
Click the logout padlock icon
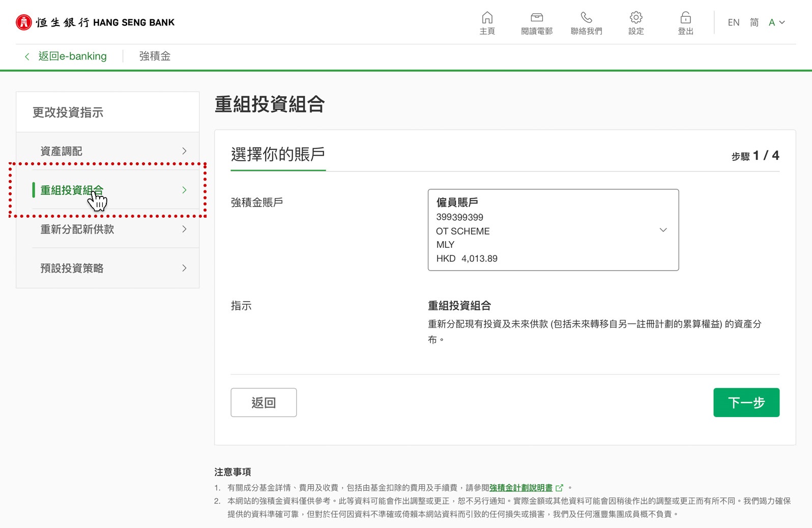685,18
